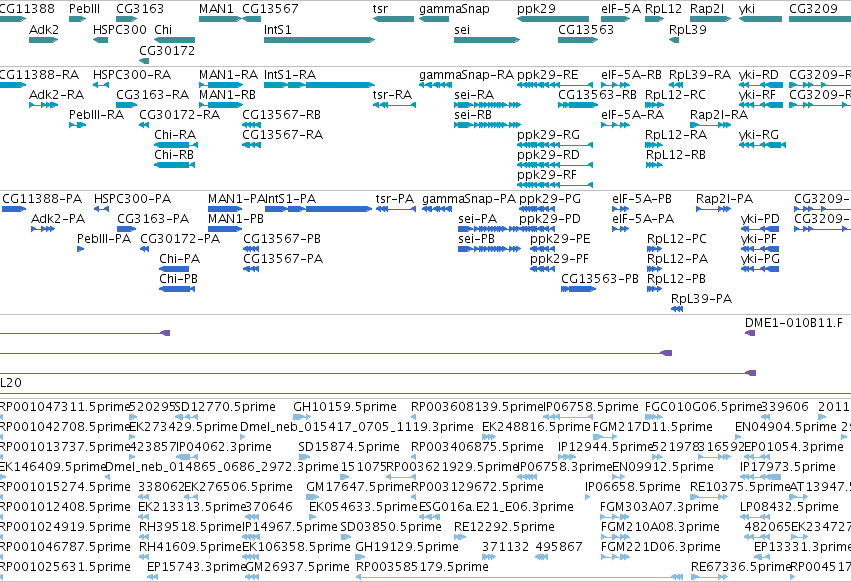The width and height of the screenshot is (851, 582).
Task: Select the RE12292.5prime EST label
Action: coord(504,527)
